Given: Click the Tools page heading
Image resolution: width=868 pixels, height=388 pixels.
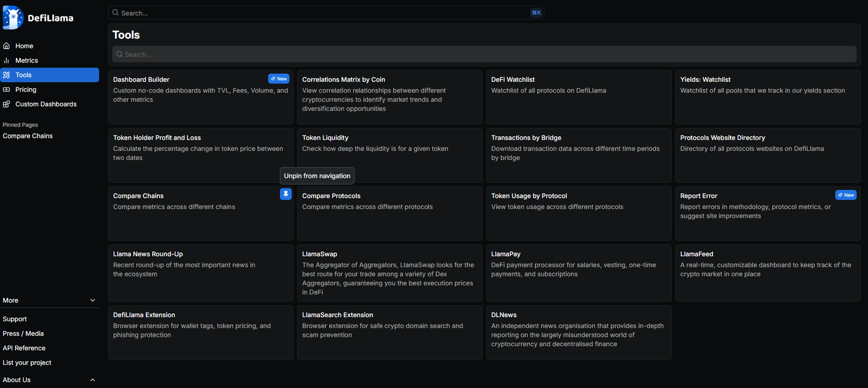Looking at the screenshot, I should tap(126, 35).
